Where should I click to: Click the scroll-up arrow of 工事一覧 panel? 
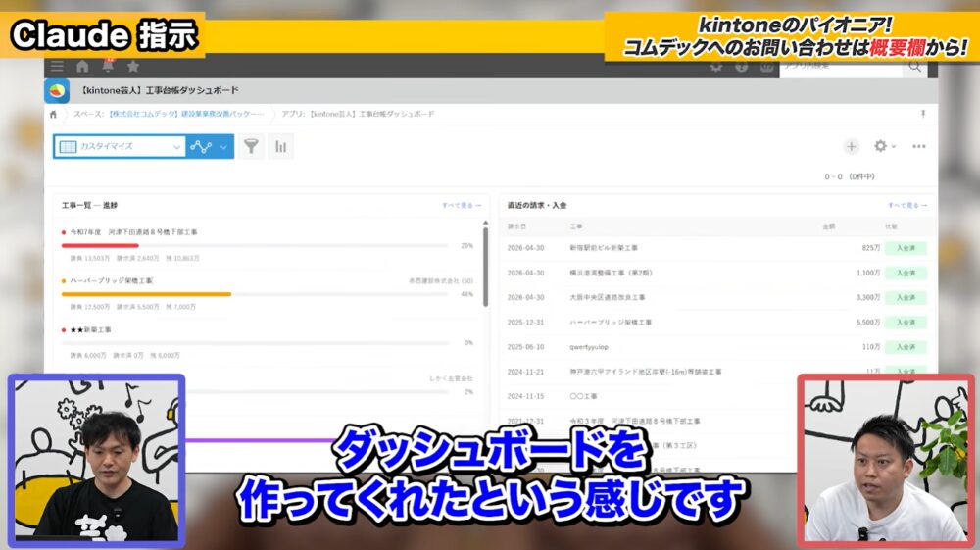pyautogui.click(x=486, y=223)
